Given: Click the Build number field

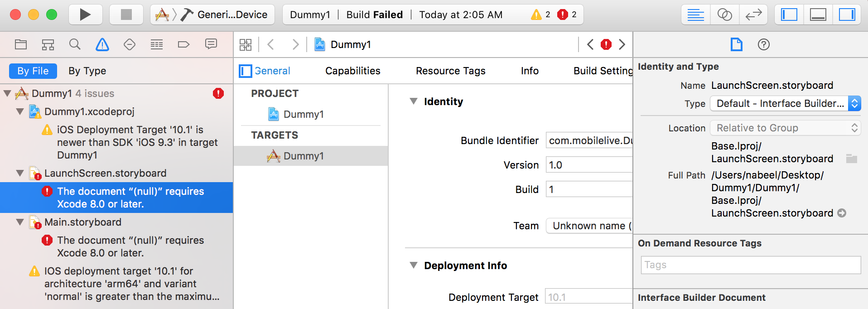Looking at the screenshot, I should [x=589, y=189].
